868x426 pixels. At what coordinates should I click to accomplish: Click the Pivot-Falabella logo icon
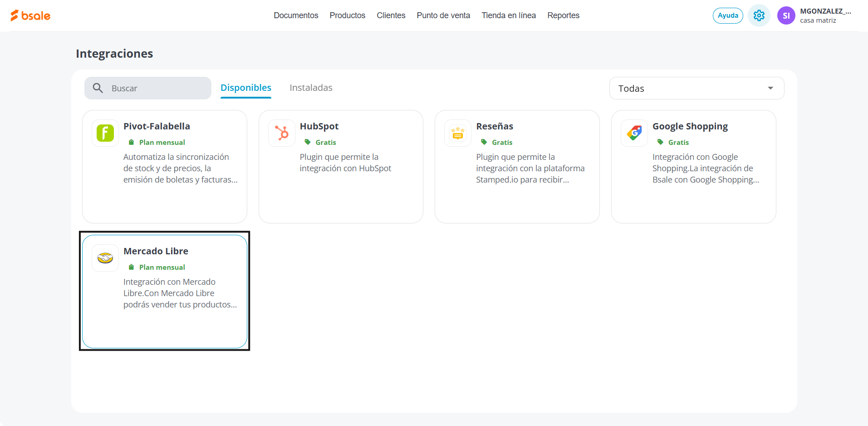[105, 133]
